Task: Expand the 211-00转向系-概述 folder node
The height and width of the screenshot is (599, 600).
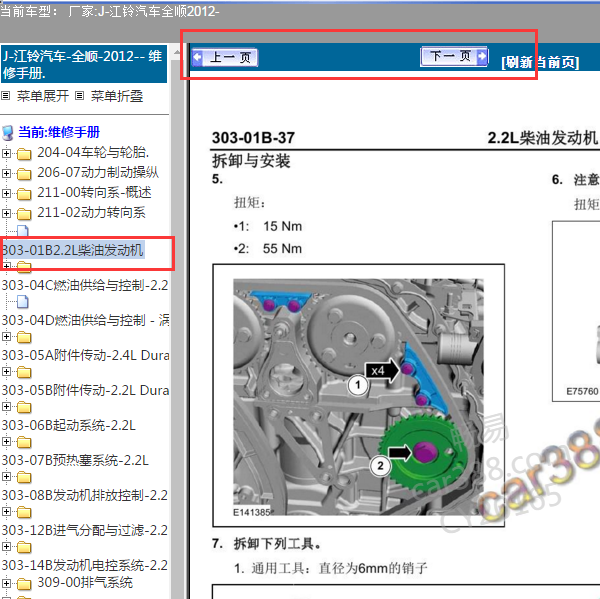Action: click(6, 193)
